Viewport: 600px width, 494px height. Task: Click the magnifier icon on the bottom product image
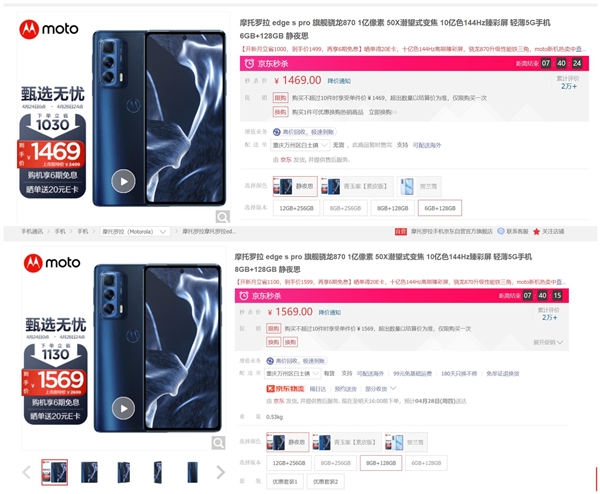[x=218, y=443]
